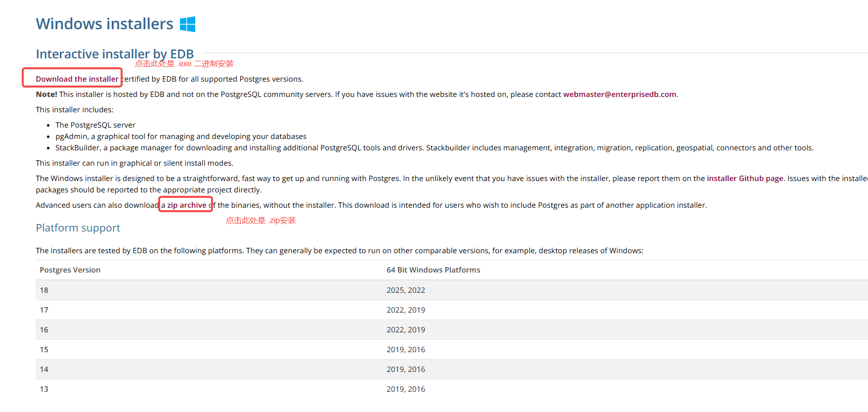Select the 'Interactive installer by EDB' heading
This screenshot has height=412, width=868.
point(115,54)
